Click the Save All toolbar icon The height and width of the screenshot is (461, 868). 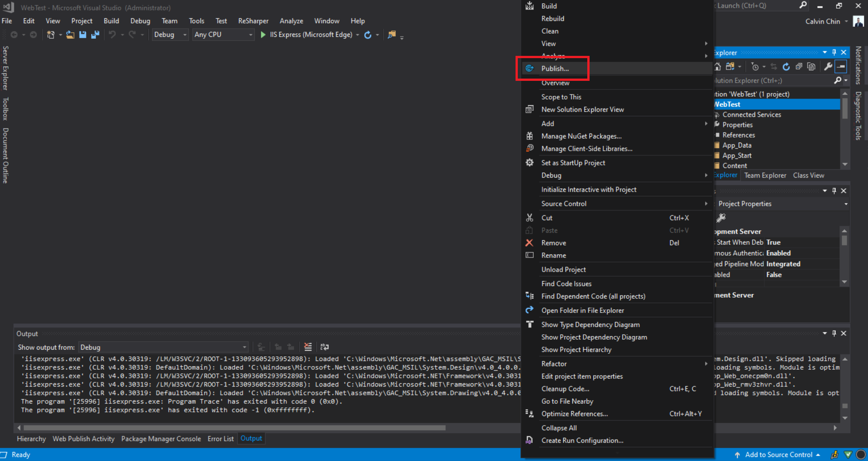click(x=95, y=35)
